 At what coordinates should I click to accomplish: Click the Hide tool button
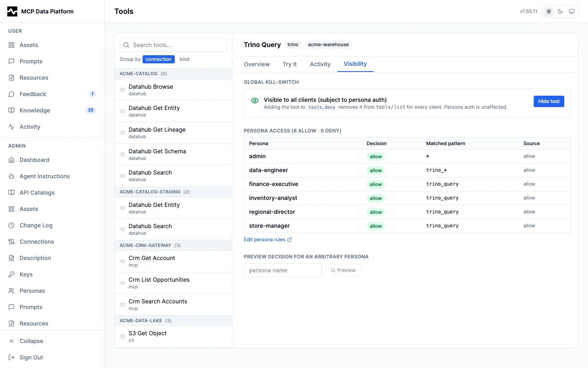549,101
